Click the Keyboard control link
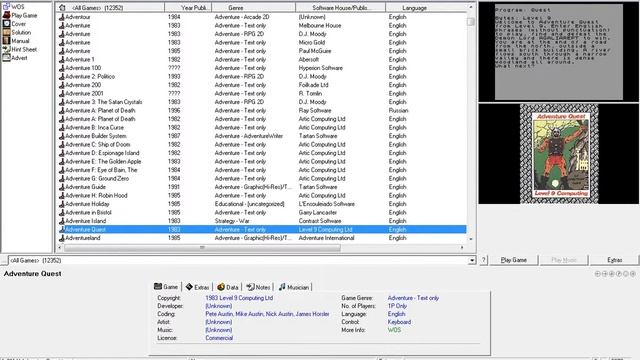Screen dimensions: 640x360 click(x=399, y=322)
